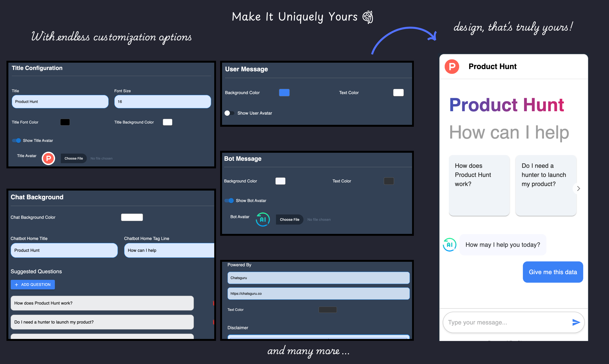Click the title background color swatch
This screenshot has height=364, width=609.
pyautogui.click(x=167, y=122)
